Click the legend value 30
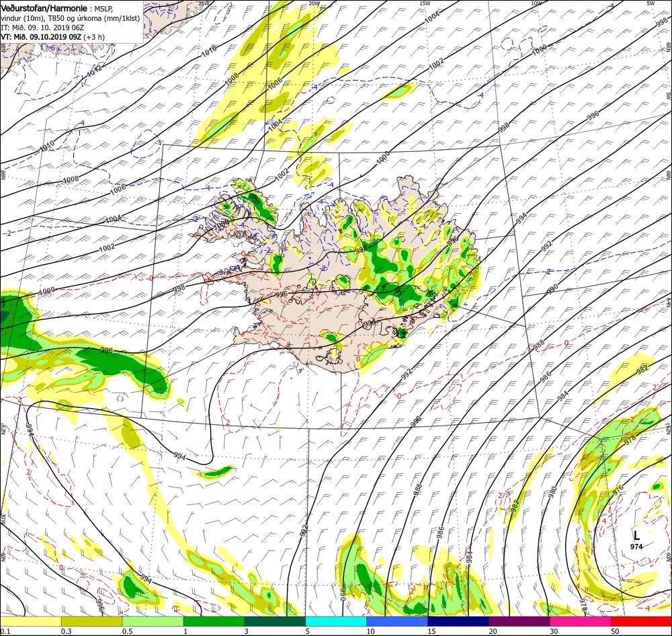The width and height of the screenshot is (672, 636). click(554, 631)
